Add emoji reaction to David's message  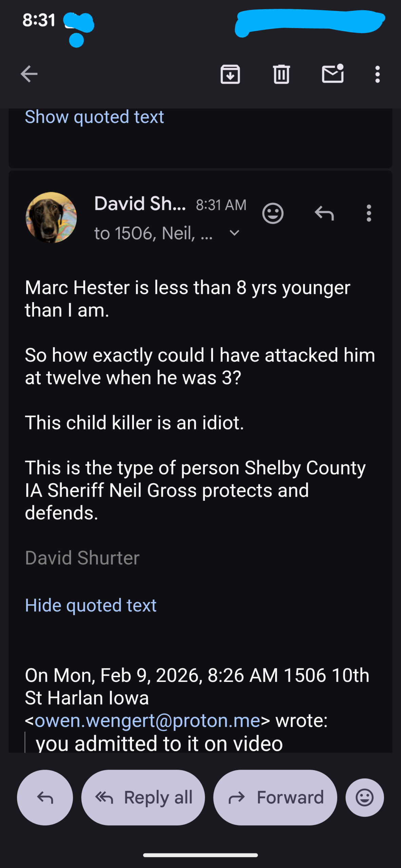point(273,213)
